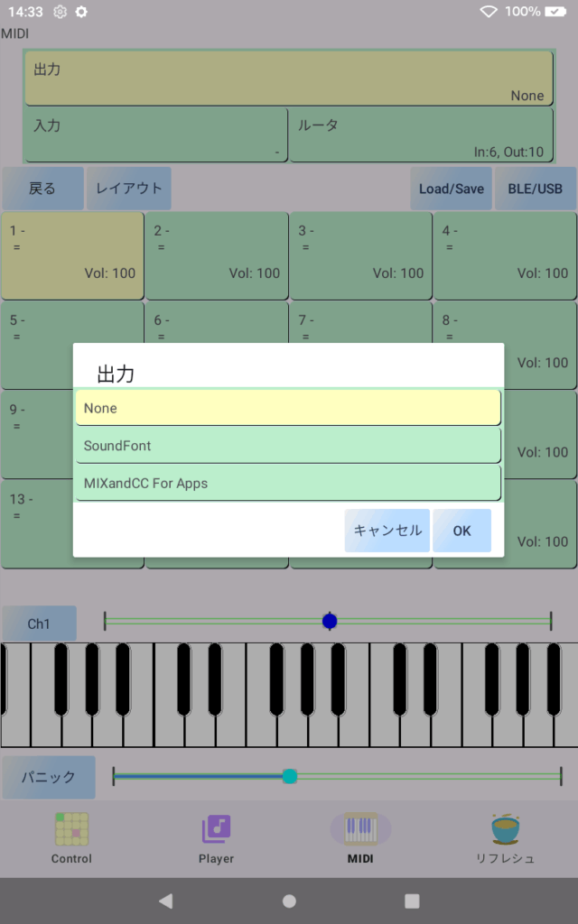This screenshot has width=578, height=924.
Task: Select channel 2 tile
Action: pos(217,255)
